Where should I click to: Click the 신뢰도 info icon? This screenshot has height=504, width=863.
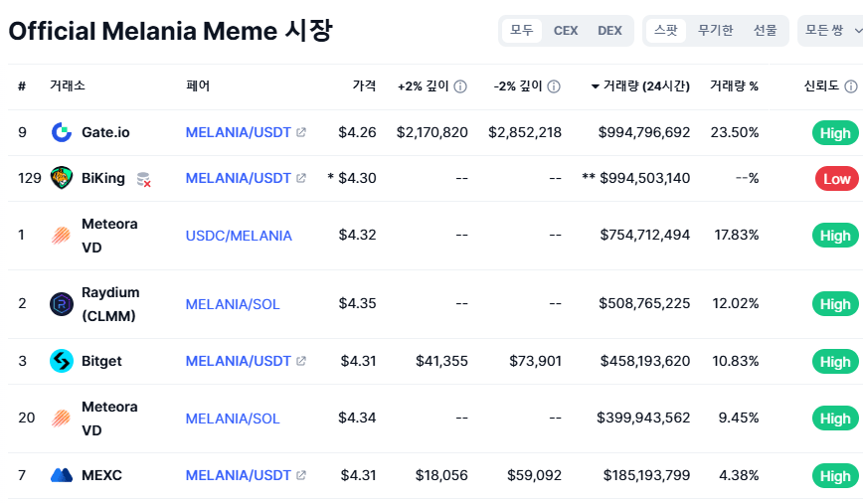click(x=851, y=86)
